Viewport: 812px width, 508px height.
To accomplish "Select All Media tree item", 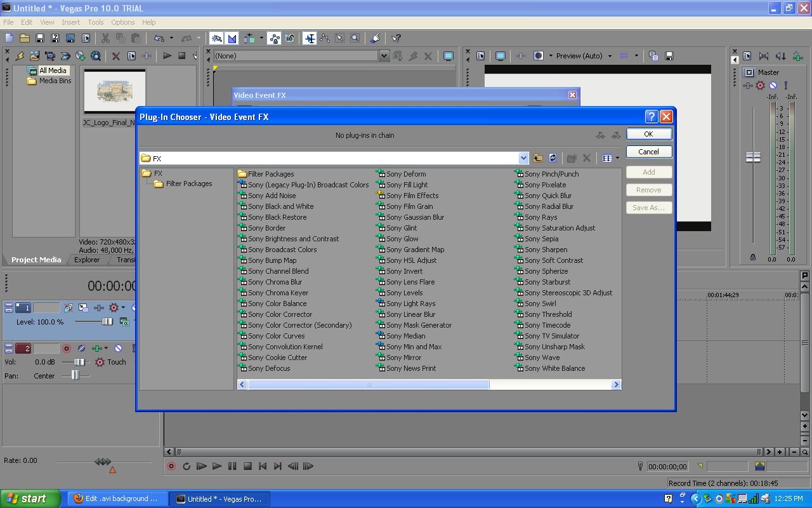I will (x=52, y=70).
